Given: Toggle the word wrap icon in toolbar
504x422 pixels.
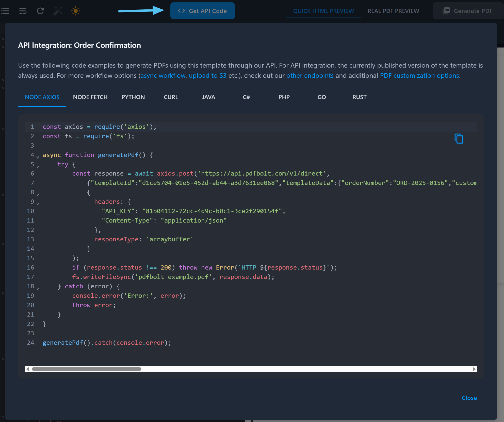Looking at the screenshot, I should (23, 11).
